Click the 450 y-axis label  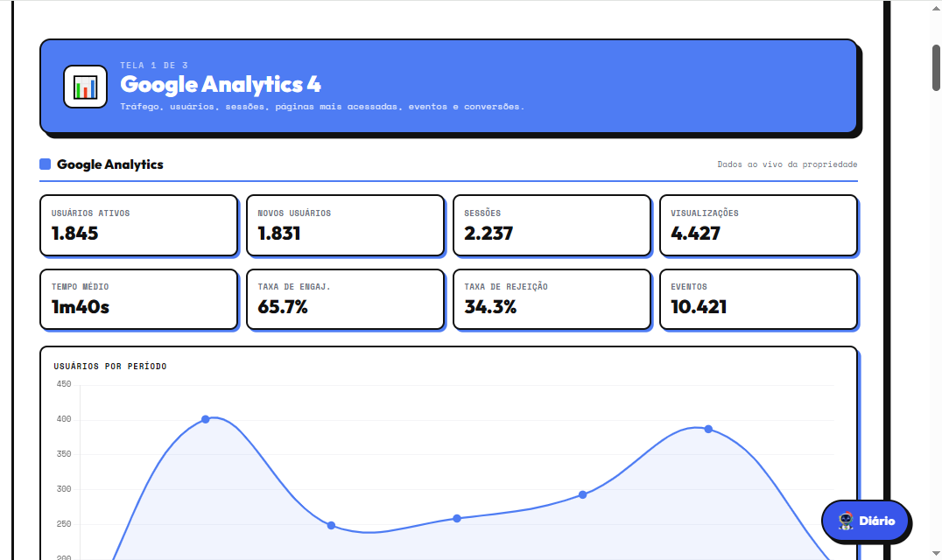[64, 384]
